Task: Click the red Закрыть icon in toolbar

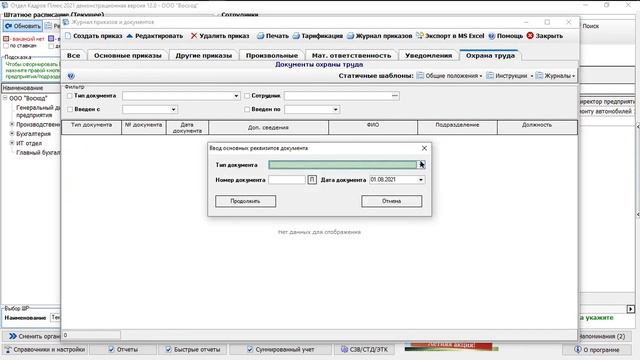Action: tap(530, 36)
